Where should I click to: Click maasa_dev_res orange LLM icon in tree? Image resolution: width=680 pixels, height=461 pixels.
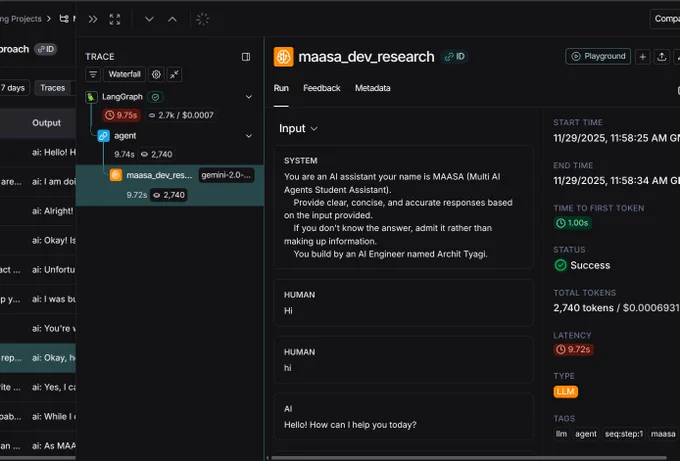[115, 175]
